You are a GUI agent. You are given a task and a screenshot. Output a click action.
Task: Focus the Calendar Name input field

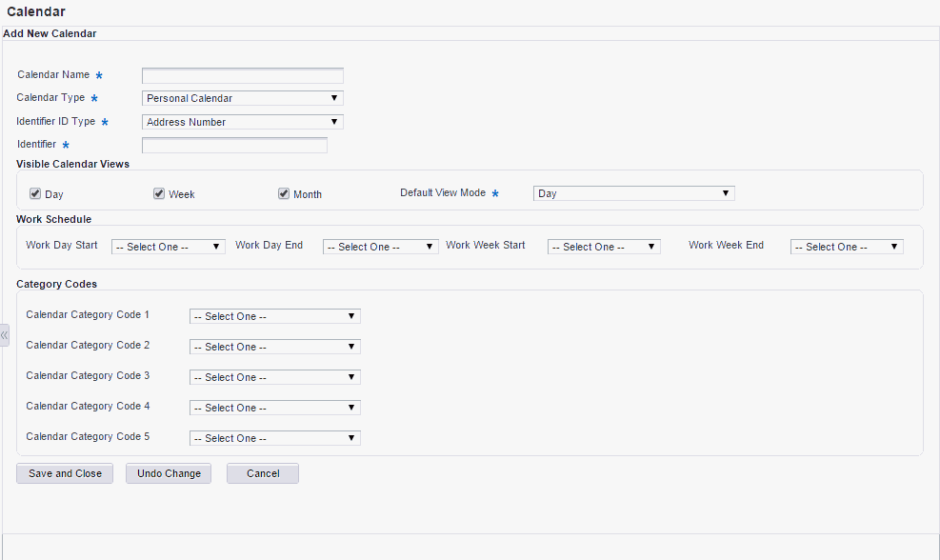[243, 75]
